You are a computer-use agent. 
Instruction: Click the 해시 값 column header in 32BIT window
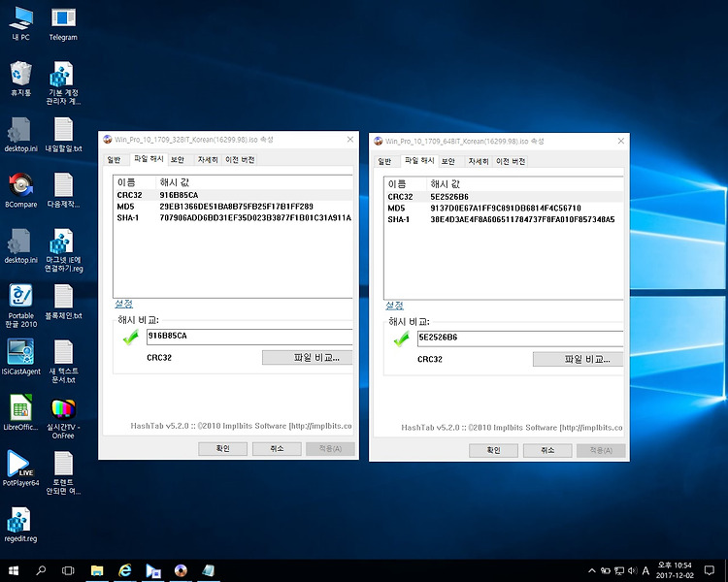(x=254, y=182)
